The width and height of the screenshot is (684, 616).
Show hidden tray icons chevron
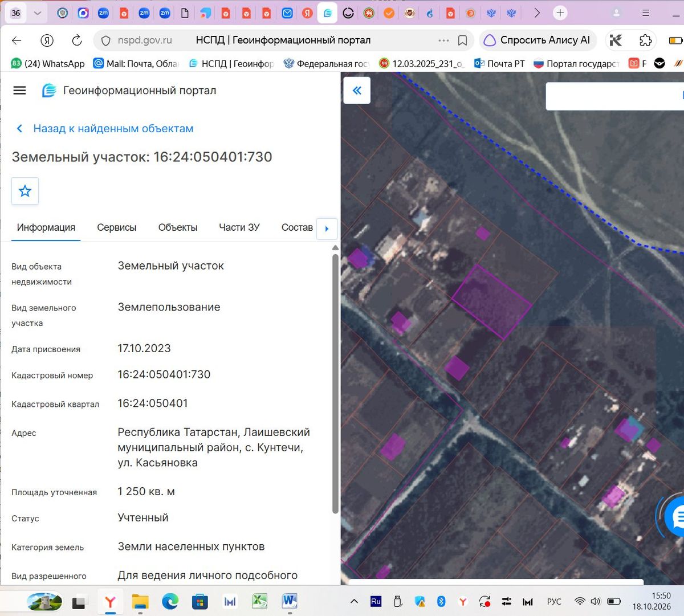click(354, 601)
